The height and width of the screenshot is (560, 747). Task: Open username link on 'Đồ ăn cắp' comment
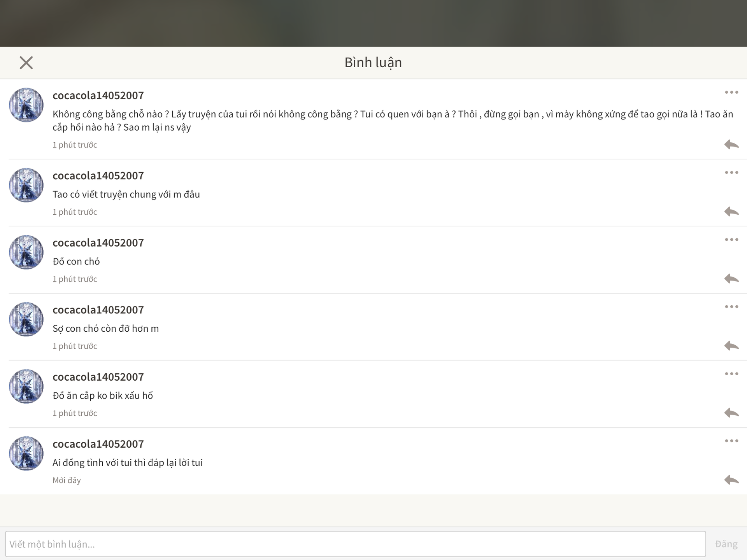click(x=98, y=377)
